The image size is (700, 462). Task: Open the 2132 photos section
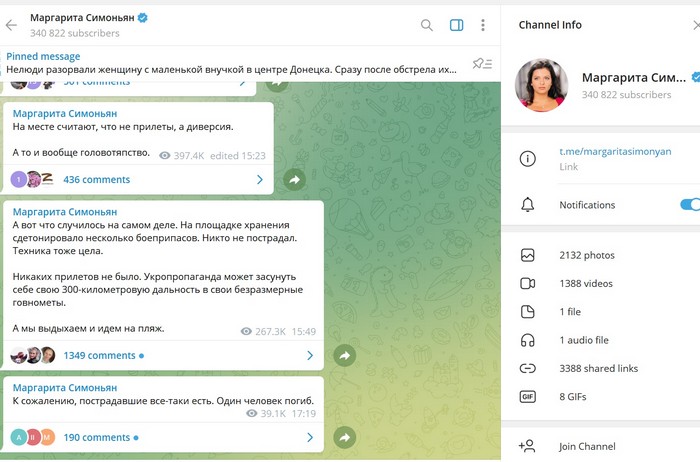[586, 255]
